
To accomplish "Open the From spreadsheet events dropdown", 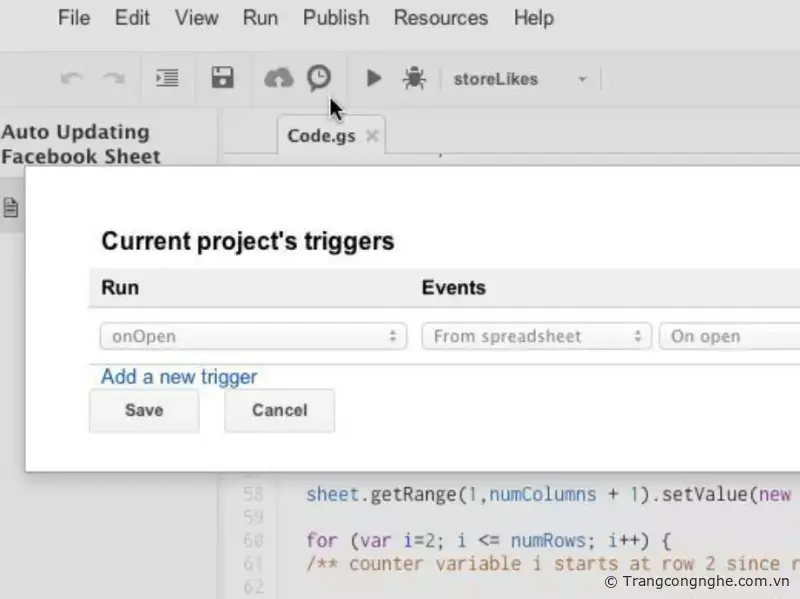I will tap(536, 336).
